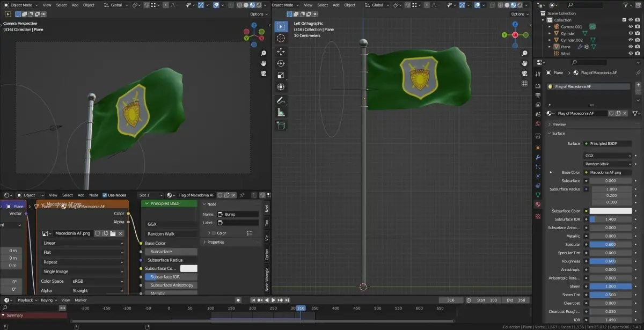
Task: Adjust the Sheen 1.000 slider
Action: tap(611, 286)
